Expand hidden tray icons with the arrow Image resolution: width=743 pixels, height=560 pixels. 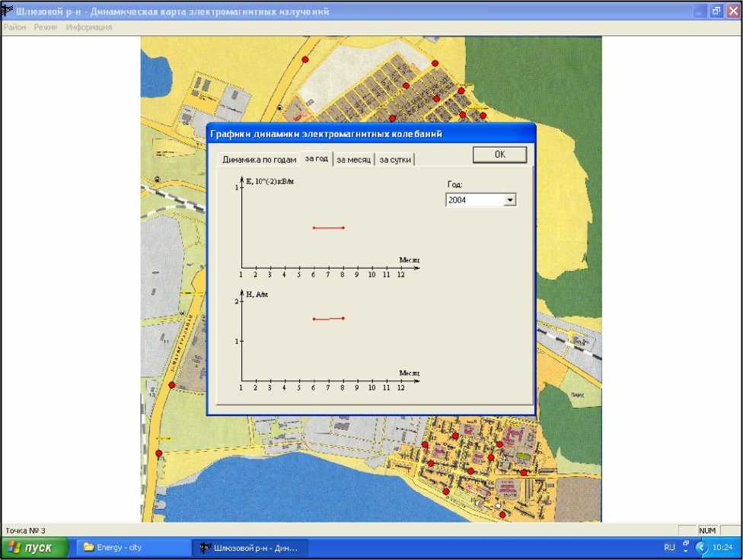tap(701, 547)
